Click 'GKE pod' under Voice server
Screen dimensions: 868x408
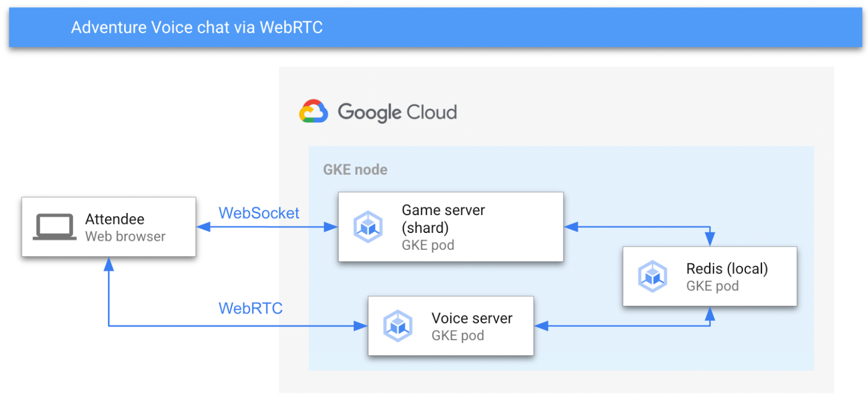point(457,335)
